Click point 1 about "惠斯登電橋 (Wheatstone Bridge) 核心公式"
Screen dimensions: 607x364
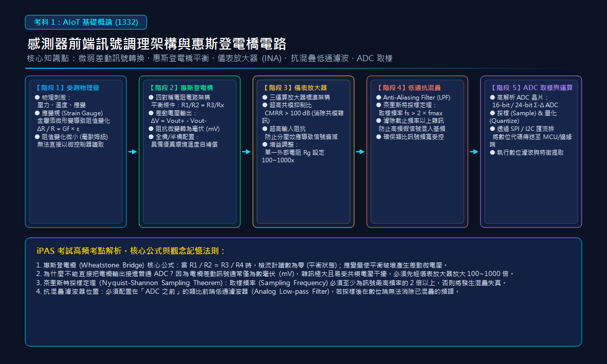pos(242,265)
